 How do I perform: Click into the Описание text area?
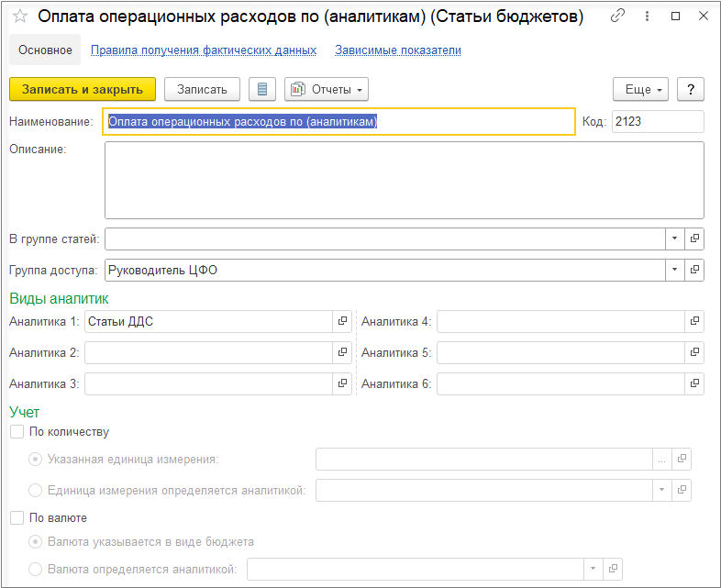click(x=404, y=180)
